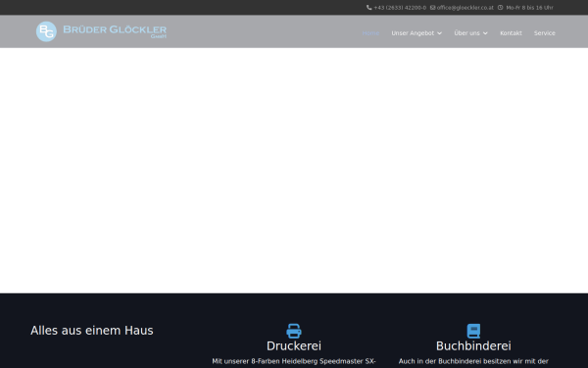Click the blue book icon above Buchbinderei
588x368 pixels.
coord(473,331)
